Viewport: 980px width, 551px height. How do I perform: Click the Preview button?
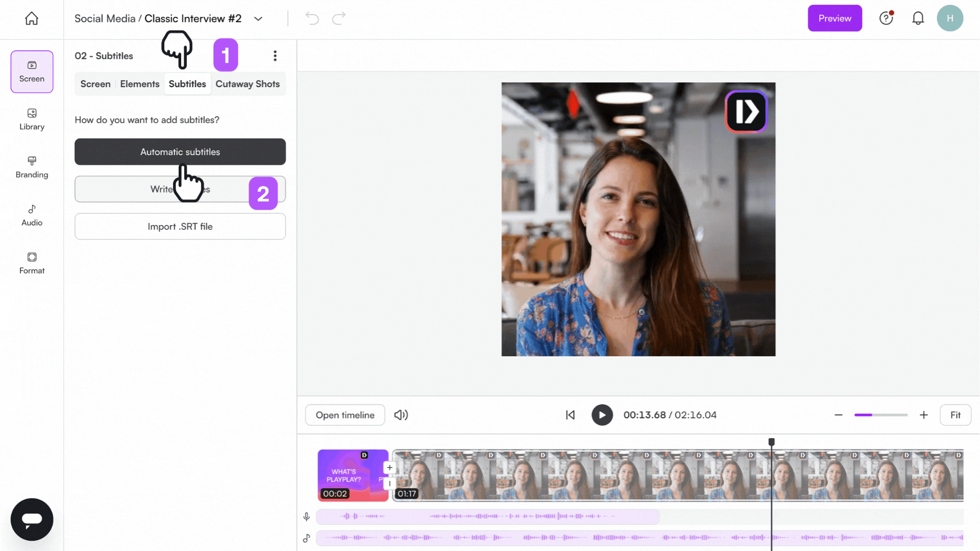coord(835,18)
